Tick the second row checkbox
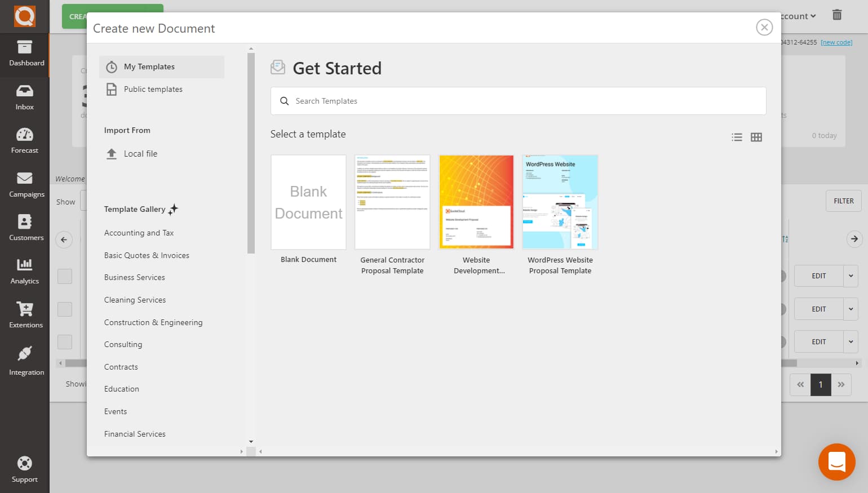 tap(65, 309)
